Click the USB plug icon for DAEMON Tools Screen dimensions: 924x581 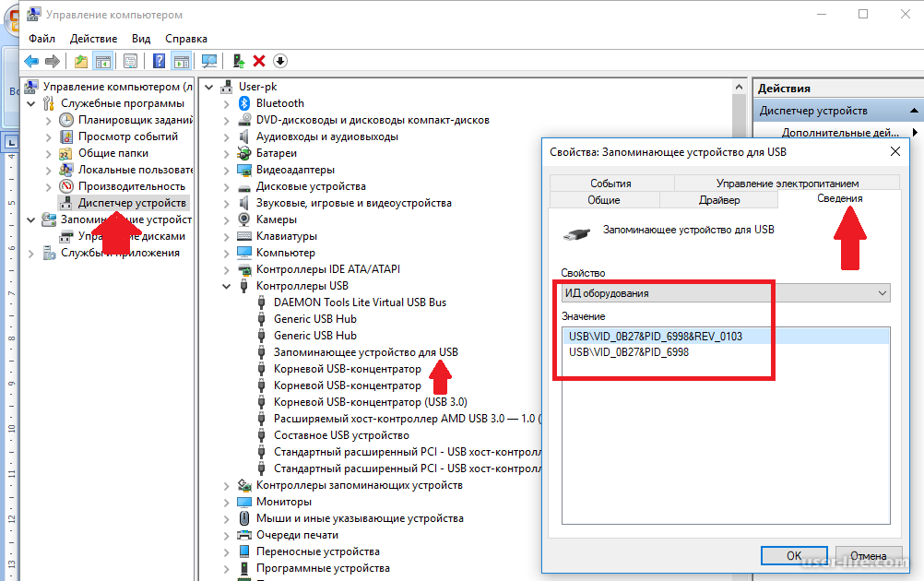tap(262, 302)
